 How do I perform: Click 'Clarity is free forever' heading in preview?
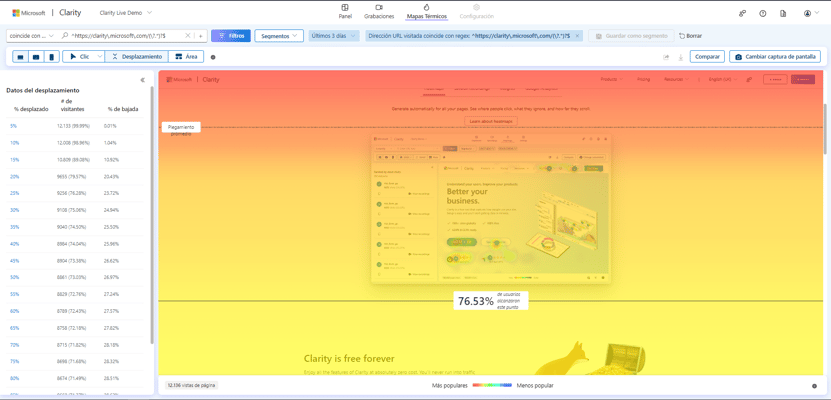349,359
